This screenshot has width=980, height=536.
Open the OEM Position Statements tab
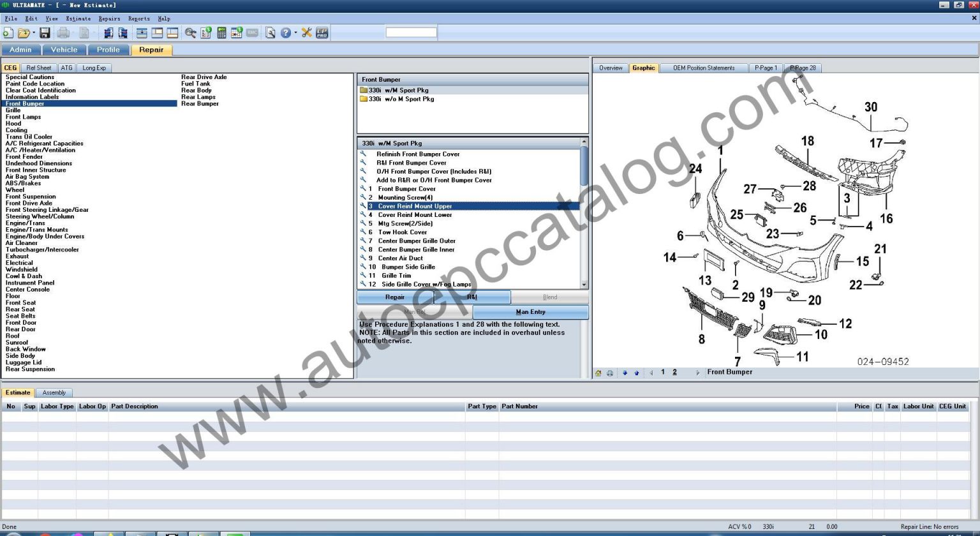(704, 68)
